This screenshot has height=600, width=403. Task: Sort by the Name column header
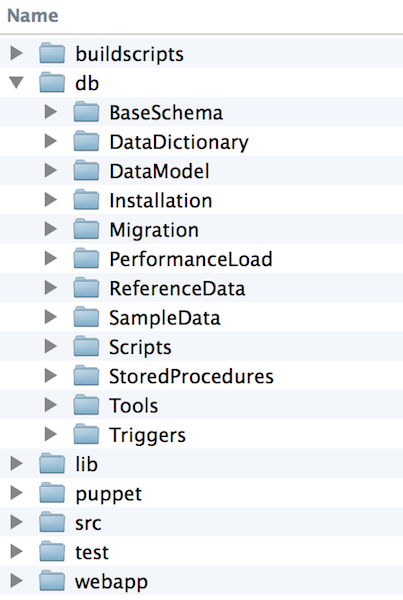tap(33, 16)
